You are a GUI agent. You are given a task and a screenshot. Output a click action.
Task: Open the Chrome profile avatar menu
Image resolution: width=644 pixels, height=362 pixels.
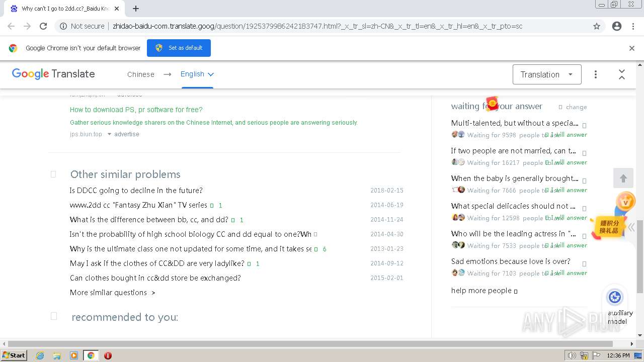pos(617,26)
